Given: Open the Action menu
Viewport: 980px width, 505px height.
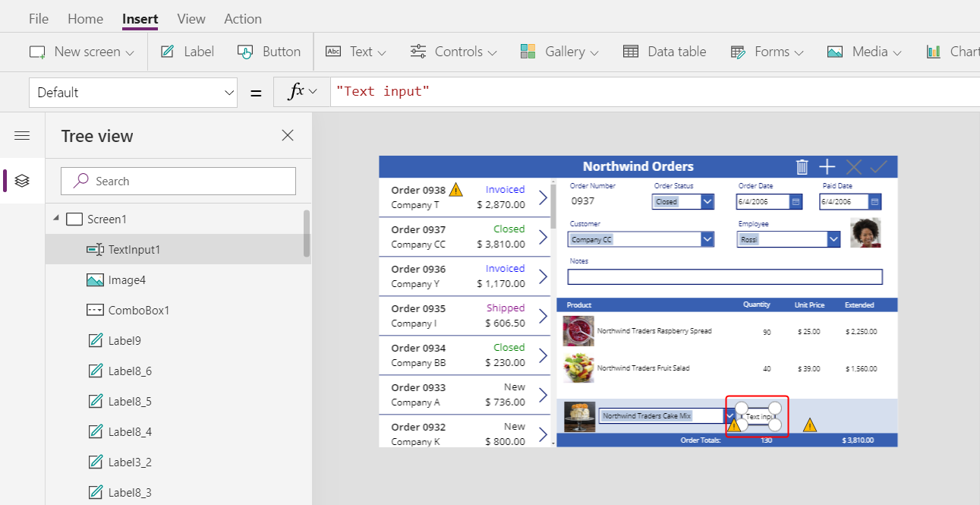Looking at the screenshot, I should 242,18.
